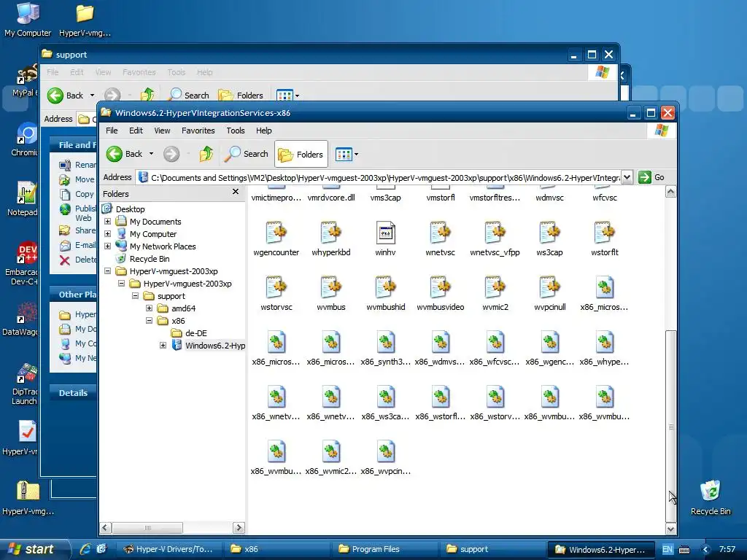Viewport: 747px width, 560px height.
Task: Click Folders in the support window toolbar
Action: pyautogui.click(x=241, y=95)
